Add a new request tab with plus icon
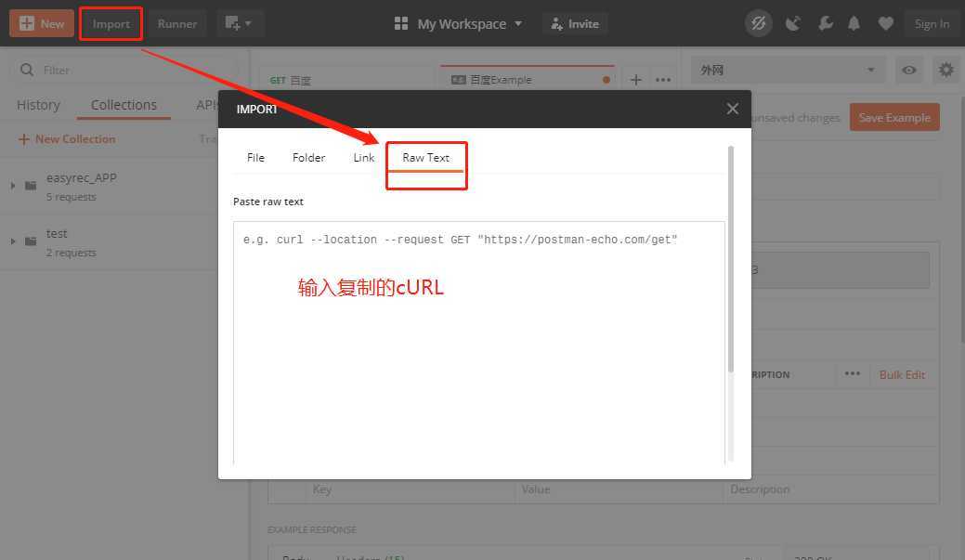 [635, 80]
